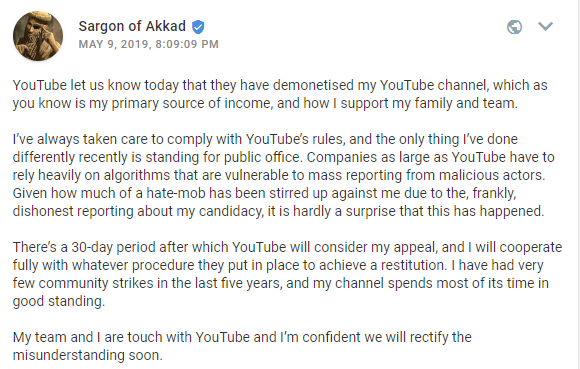Viewport: 580px width, 369px height.
Task: Click the phrase 'community strikes' in the post
Action: (x=96, y=283)
